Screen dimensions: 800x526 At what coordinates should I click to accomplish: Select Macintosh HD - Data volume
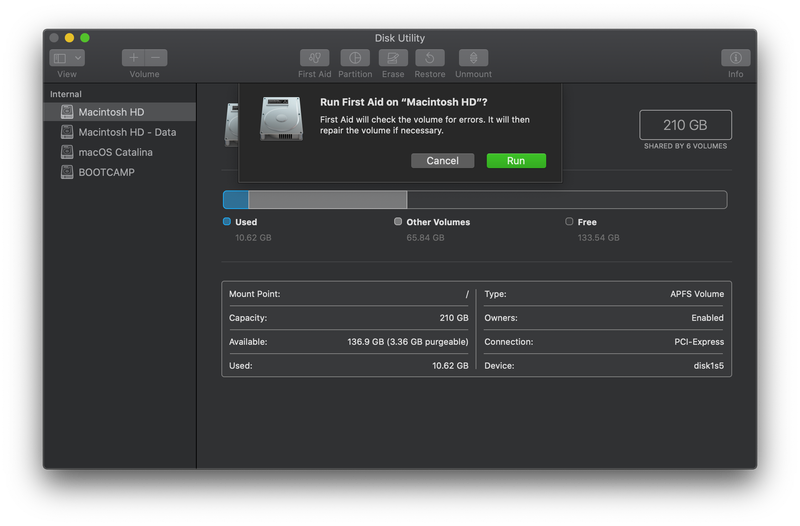(x=126, y=132)
